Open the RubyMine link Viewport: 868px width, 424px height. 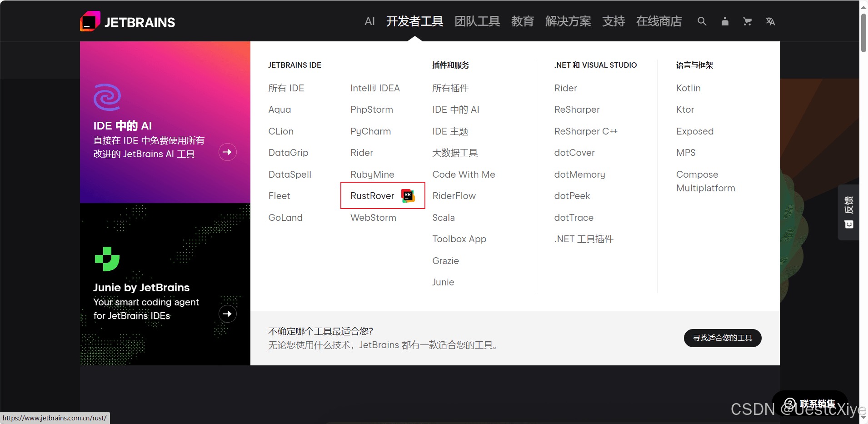click(372, 175)
